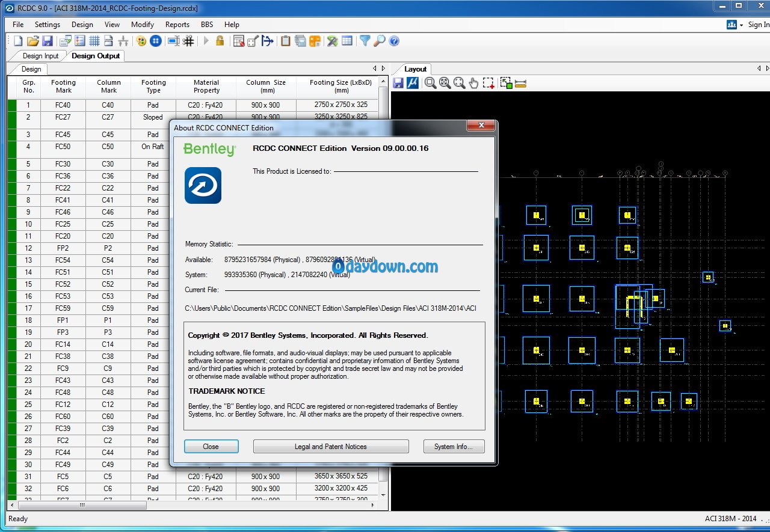The height and width of the screenshot is (532, 770).
Task: Click the left tab-scroll arrow in Design pane
Action: coord(374,69)
